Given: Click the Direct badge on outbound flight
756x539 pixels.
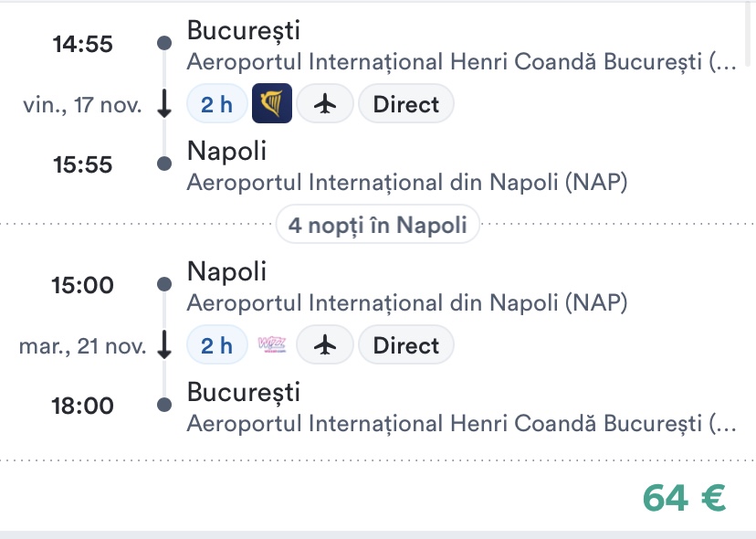Looking at the screenshot, I should 406,104.
